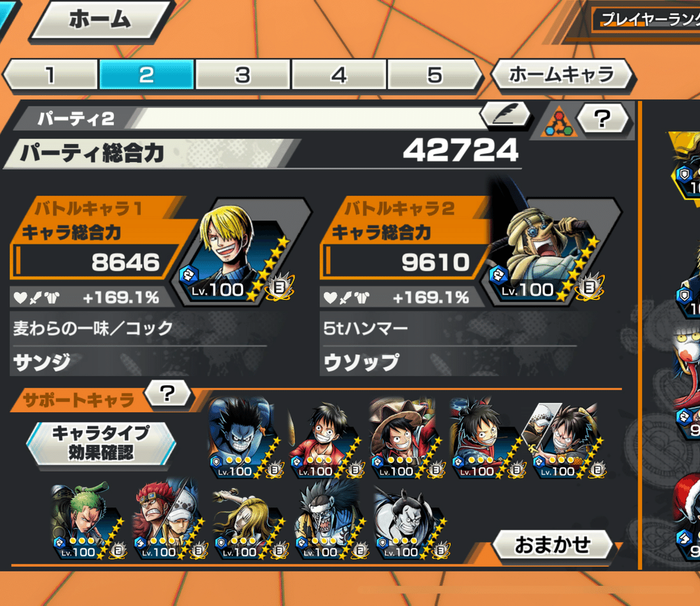Tap the Gear Fourth Luffy support icon

[246, 438]
